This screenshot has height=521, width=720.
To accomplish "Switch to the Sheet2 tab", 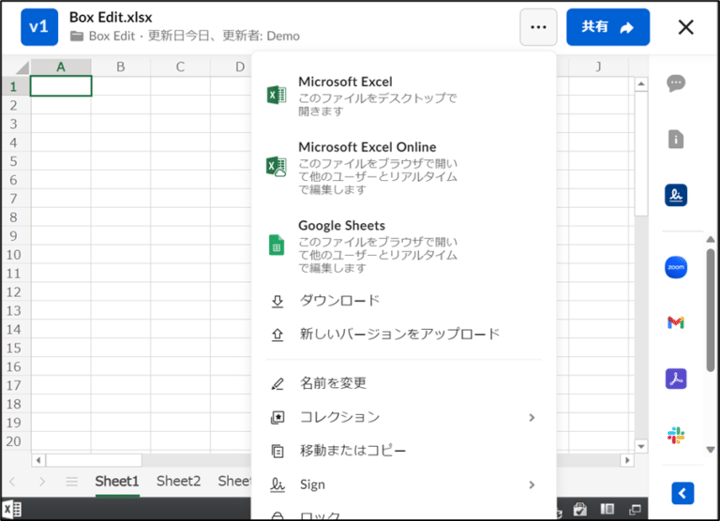I will [x=178, y=481].
